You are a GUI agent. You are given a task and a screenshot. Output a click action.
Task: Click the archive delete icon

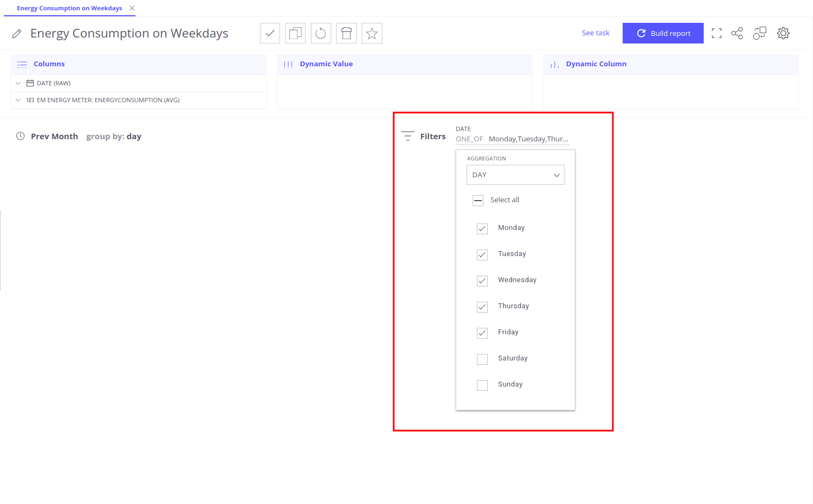346,33
